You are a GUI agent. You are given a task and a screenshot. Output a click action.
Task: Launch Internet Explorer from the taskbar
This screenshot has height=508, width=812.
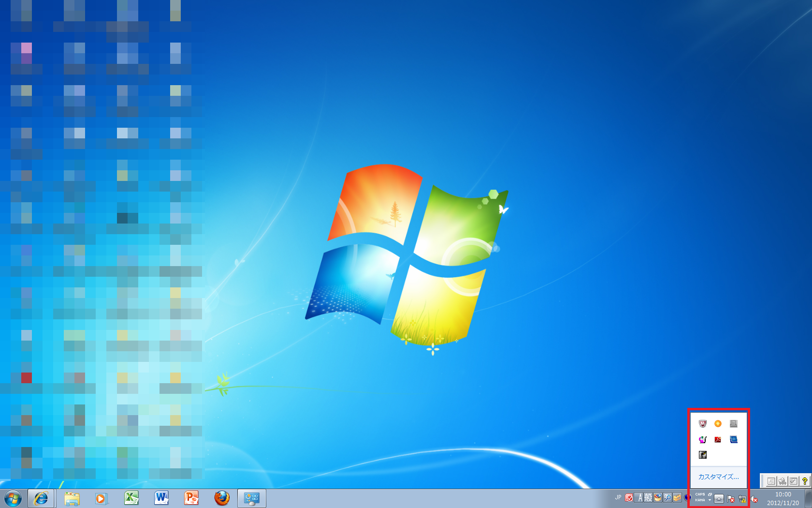pos(42,498)
